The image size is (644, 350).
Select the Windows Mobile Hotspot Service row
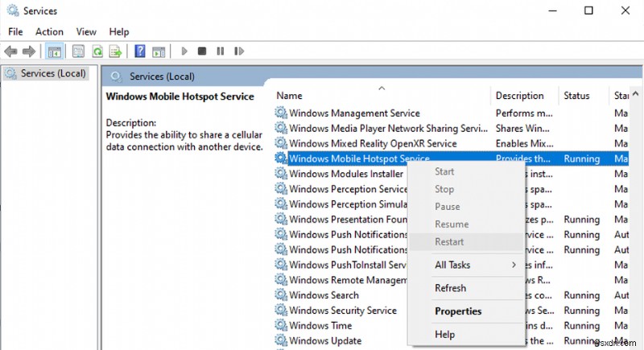coord(452,159)
